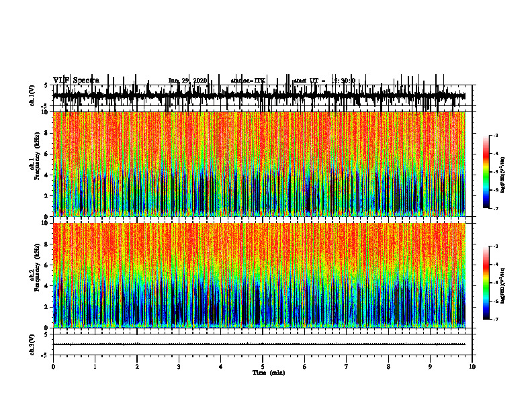The height and width of the screenshot is (411, 532).
Task: Click the "VLF Spectra" plot title
Action: (76, 81)
